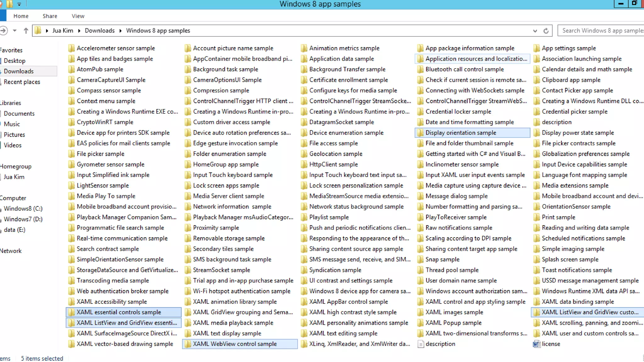Image resolution: width=644 pixels, height=362 pixels.
Task: Open the license Word document icon
Action: coord(536,344)
